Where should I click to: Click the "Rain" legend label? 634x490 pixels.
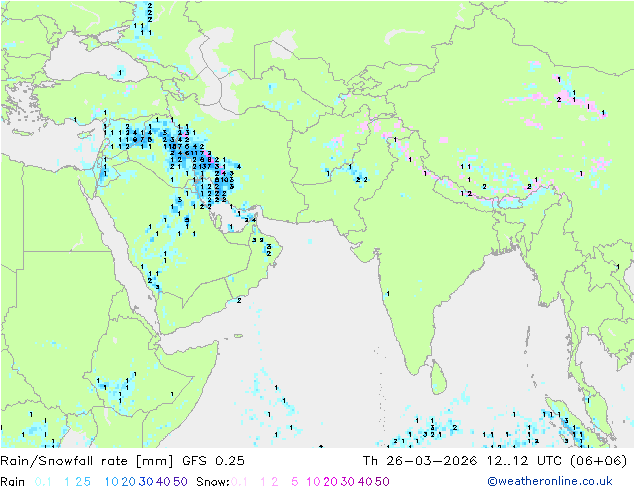click(x=13, y=482)
